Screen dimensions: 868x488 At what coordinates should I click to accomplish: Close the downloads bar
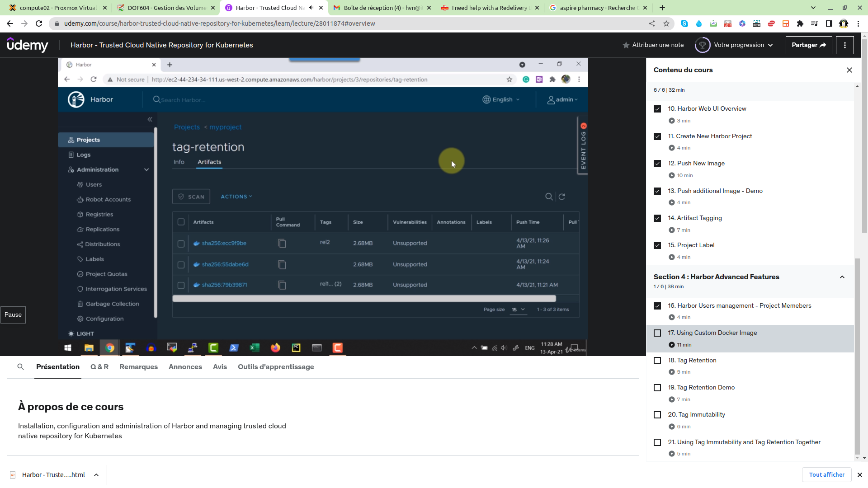point(860,475)
